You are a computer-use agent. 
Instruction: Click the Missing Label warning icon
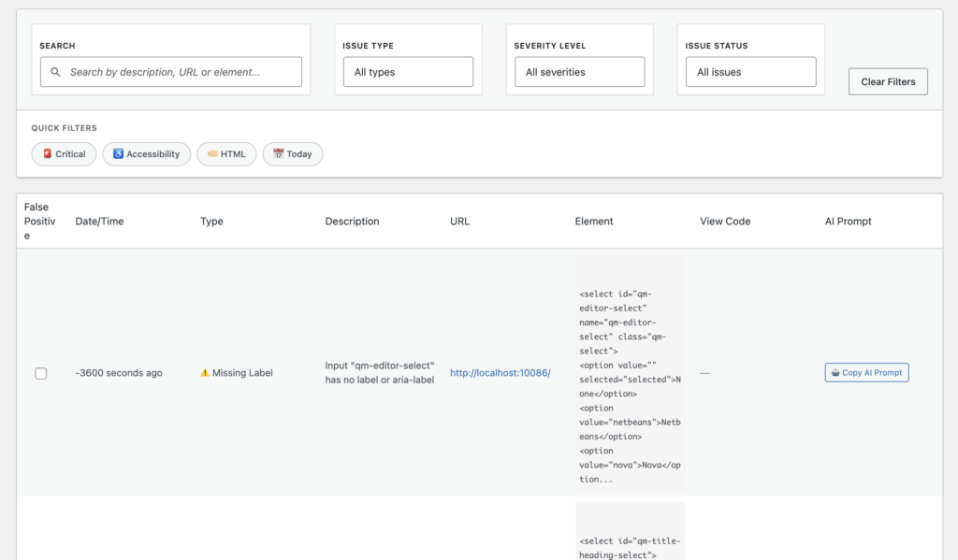(205, 373)
